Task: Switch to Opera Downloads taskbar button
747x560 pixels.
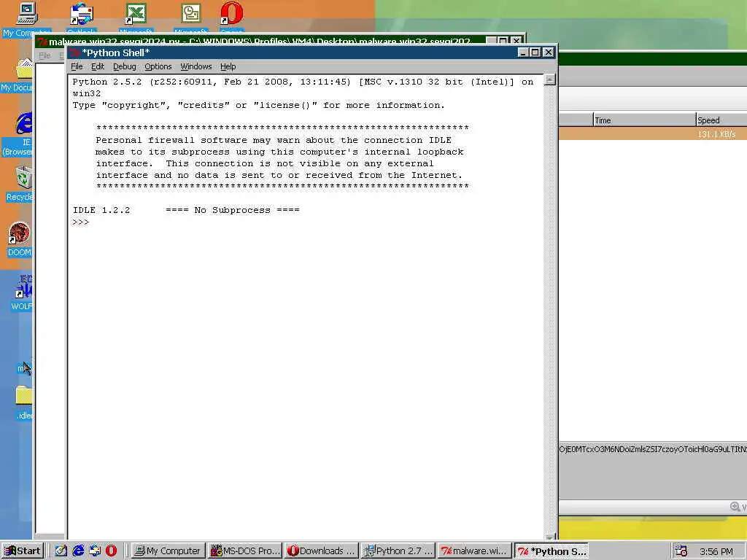Action: coord(322,551)
